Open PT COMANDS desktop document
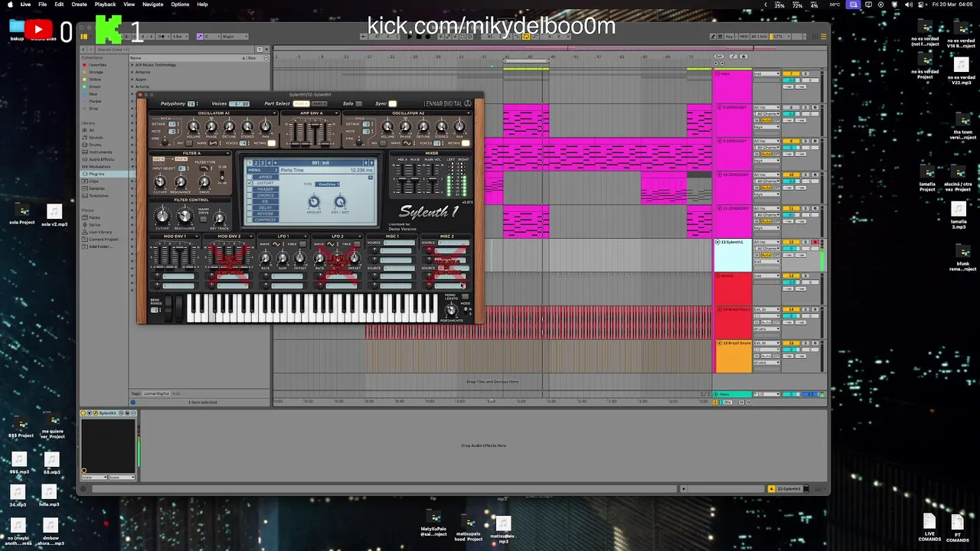Image resolution: width=980 pixels, height=551 pixels. coord(957,528)
